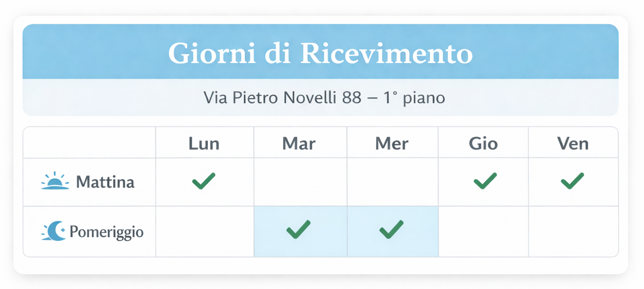The height and width of the screenshot is (289, 644).
Task: Select the empty Tuesday morning cell
Action: [x=300, y=182]
